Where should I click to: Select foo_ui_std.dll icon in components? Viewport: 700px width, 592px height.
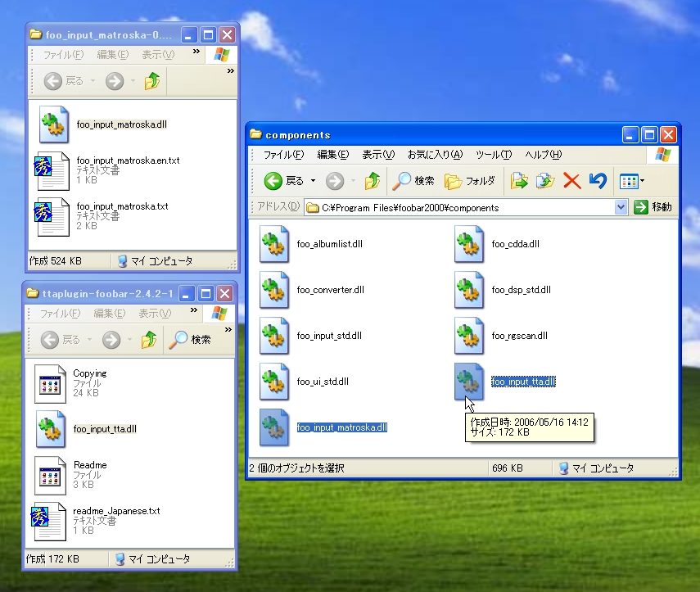coord(274,382)
